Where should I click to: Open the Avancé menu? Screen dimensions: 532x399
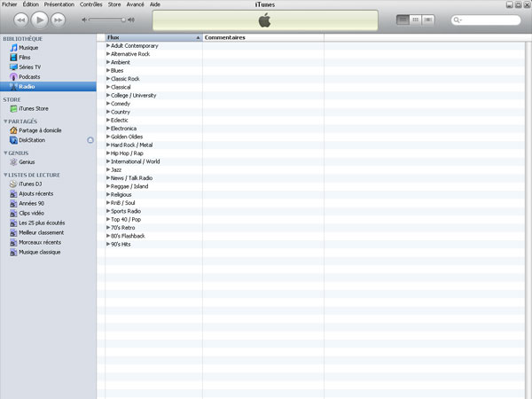tap(135, 4)
